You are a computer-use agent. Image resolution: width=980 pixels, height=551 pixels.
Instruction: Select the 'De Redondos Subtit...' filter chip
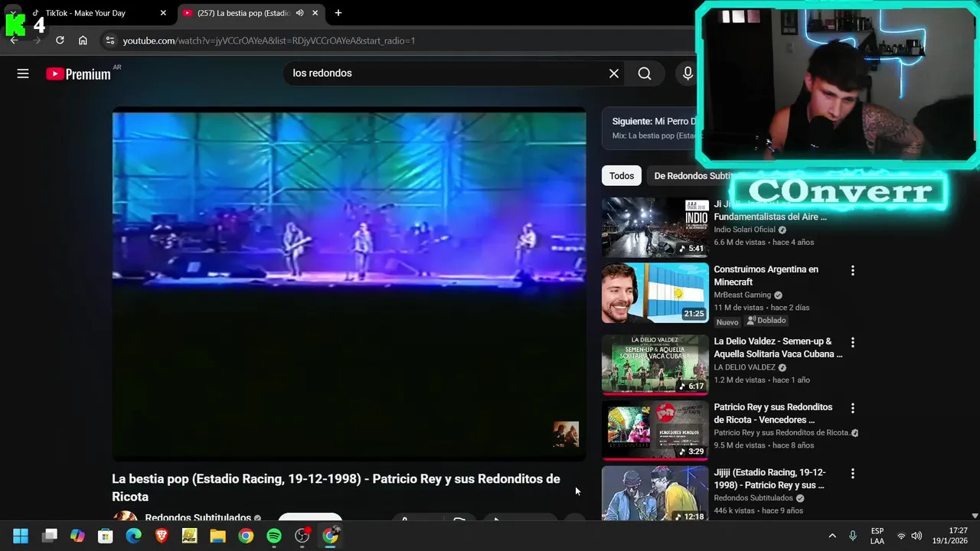coord(693,176)
